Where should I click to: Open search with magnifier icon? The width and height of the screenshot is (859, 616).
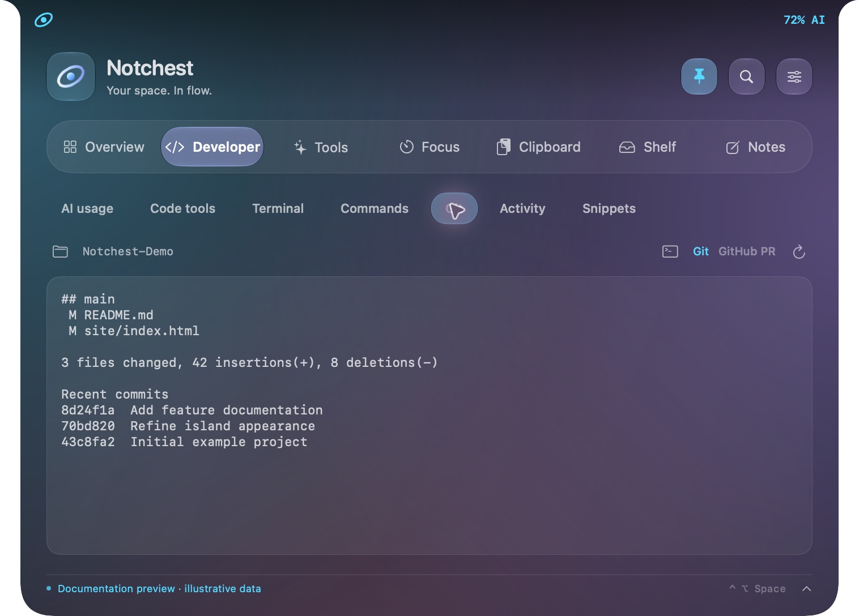pos(747,76)
